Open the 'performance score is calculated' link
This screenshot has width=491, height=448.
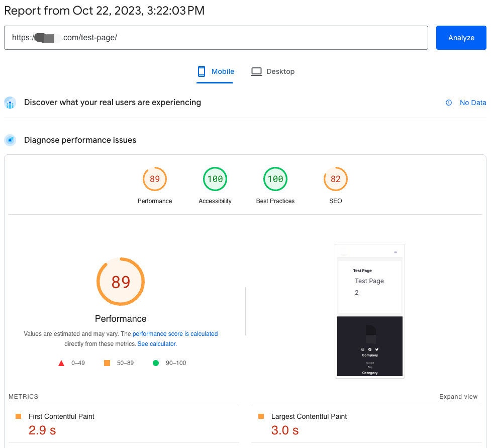(x=175, y=334)
